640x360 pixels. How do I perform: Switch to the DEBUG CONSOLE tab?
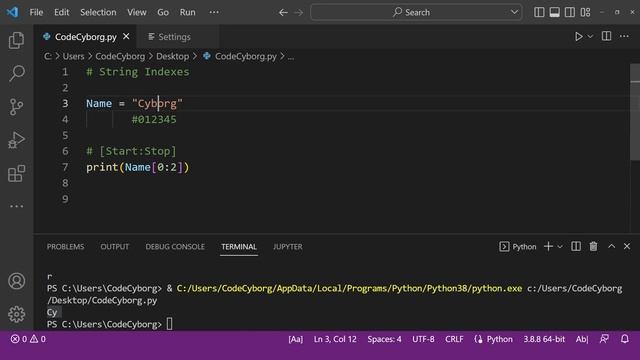pyautogui.click(x=175, y=247)
